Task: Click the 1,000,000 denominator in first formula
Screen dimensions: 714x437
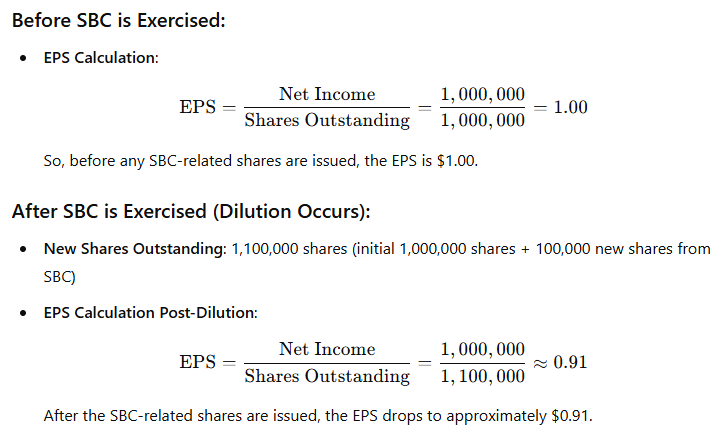Action: 482,121
